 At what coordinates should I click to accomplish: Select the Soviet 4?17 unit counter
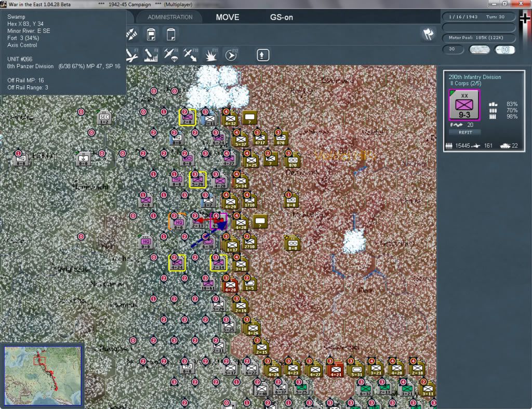click(260, 138)
